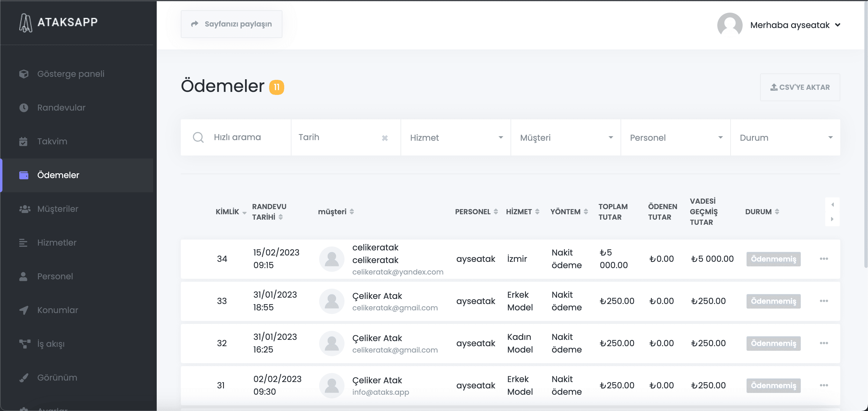Sort by müşteri column

tap(336, 212)
